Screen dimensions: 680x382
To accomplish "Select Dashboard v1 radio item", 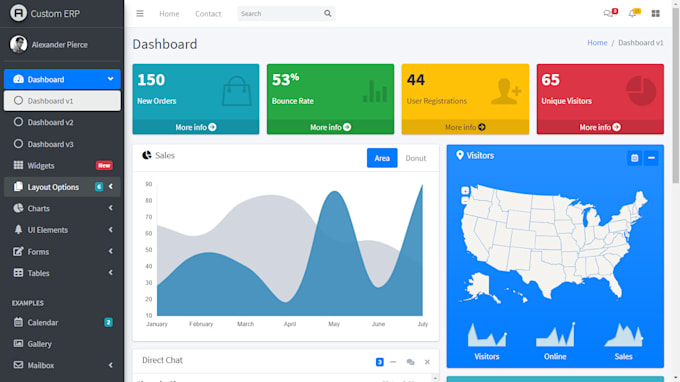I will (x=62, y=101).
